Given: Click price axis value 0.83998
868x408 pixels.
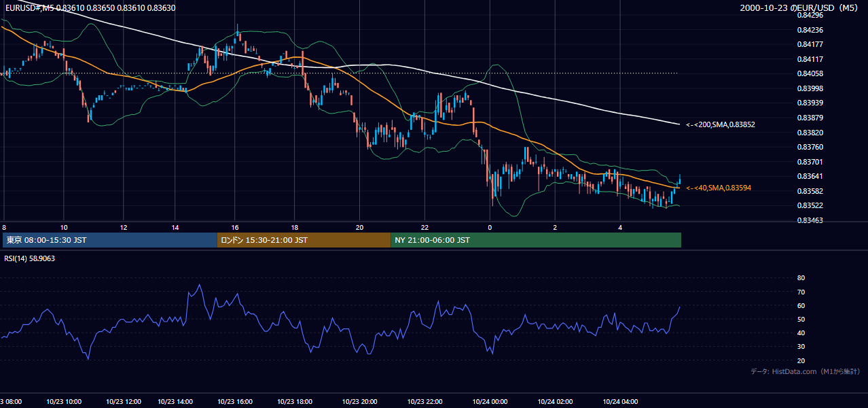Looking at the screenshot, I should [x=810, y=88].
